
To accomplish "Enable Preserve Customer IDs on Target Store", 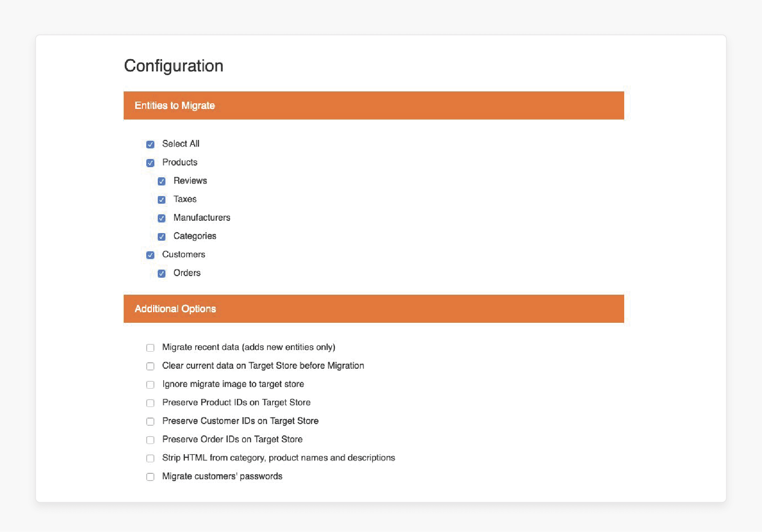I will pyautogui.click(x=150, y=421).
